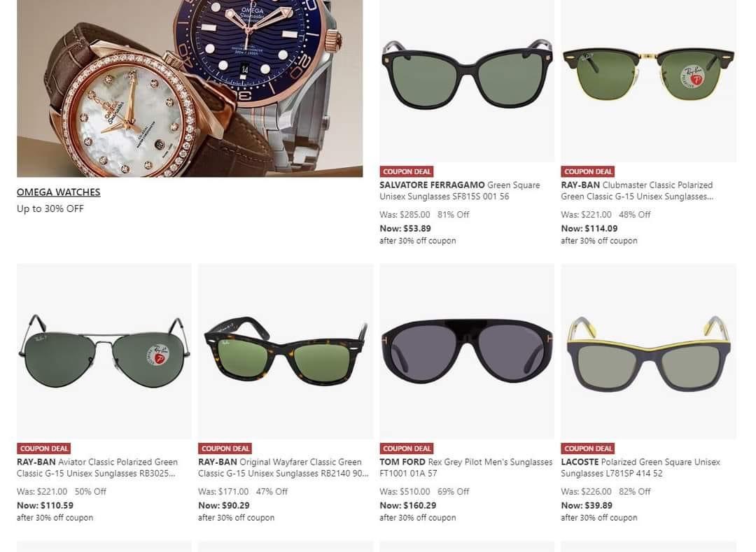
Task: Open the Ray-Ban Wayfarer tortoise sunglasses image
Action: coord(286,351)
